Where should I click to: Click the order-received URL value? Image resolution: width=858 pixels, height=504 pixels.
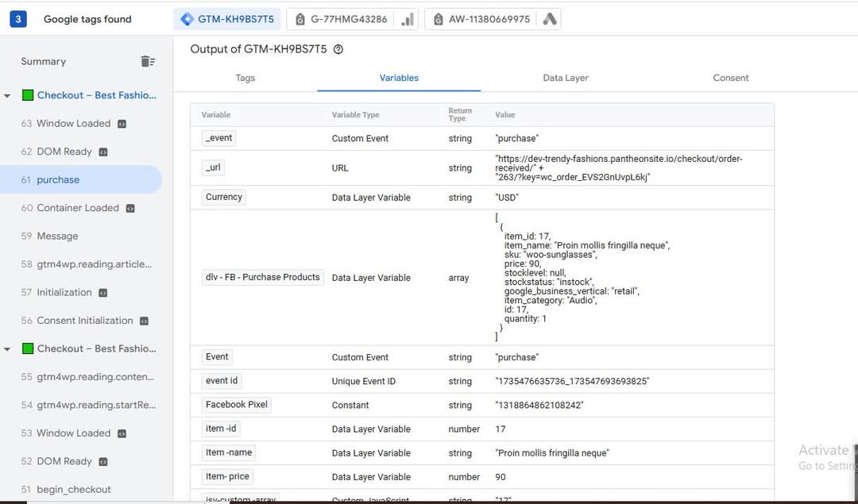click(x=618, y=167)
